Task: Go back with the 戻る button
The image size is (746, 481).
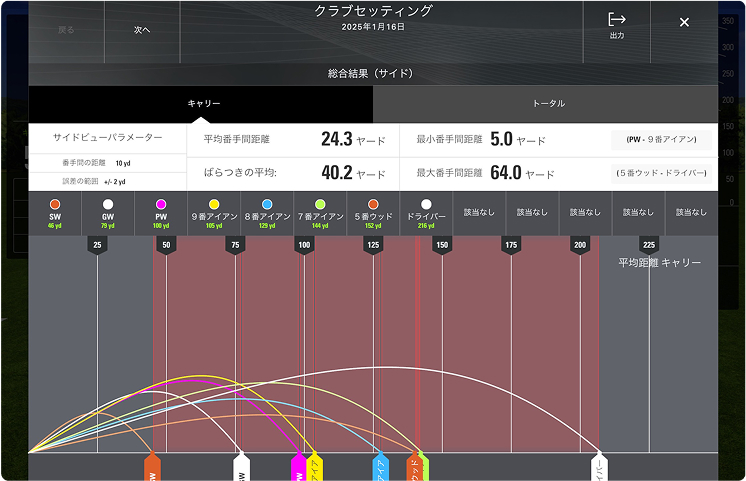Action: tap(66, 30)
